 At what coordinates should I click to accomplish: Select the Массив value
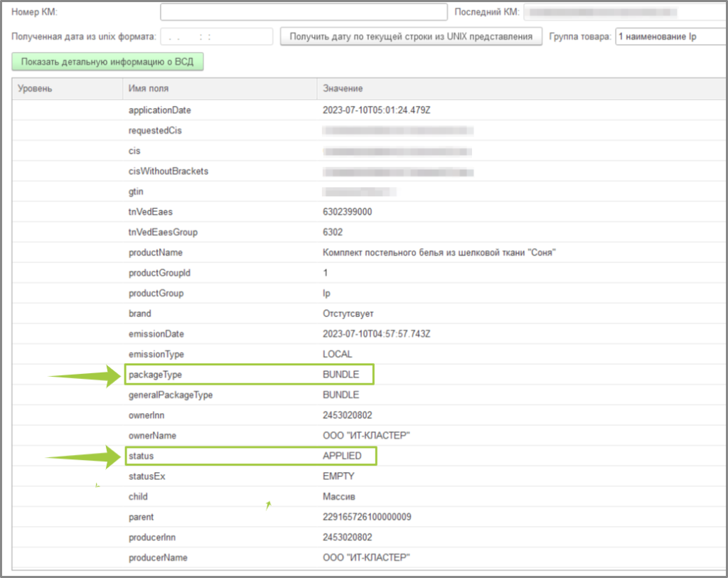(x=339, y=497)
